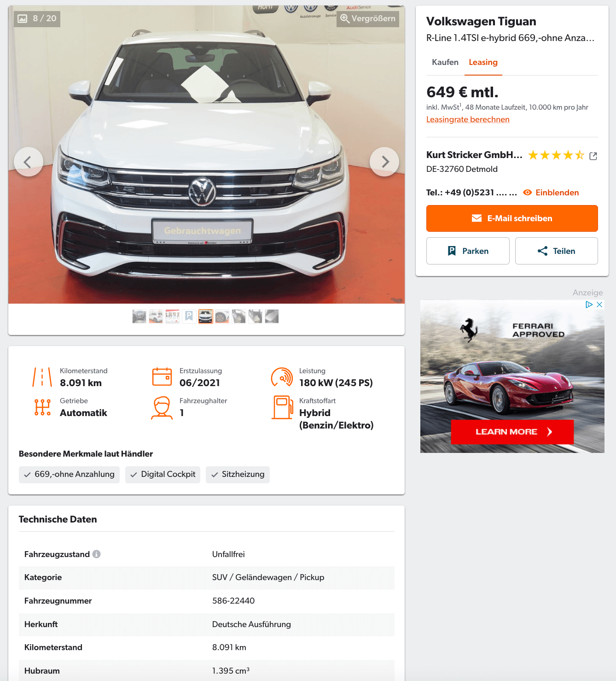
Task: Park the vehicle with the Parken button
Action: coord(468,251)
